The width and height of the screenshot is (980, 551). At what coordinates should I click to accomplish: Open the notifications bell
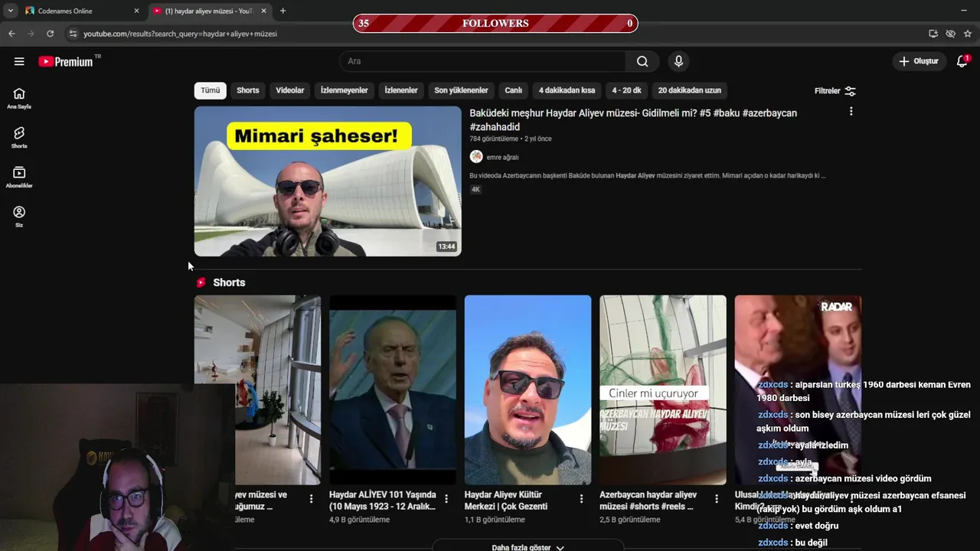(x=962, y=61)
